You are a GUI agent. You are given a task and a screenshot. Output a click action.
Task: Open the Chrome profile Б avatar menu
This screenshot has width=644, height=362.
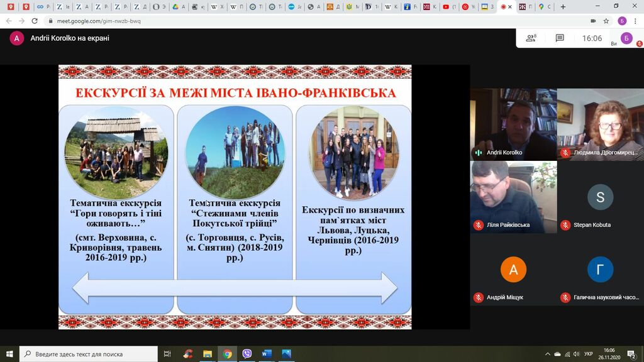click(621, 21)
